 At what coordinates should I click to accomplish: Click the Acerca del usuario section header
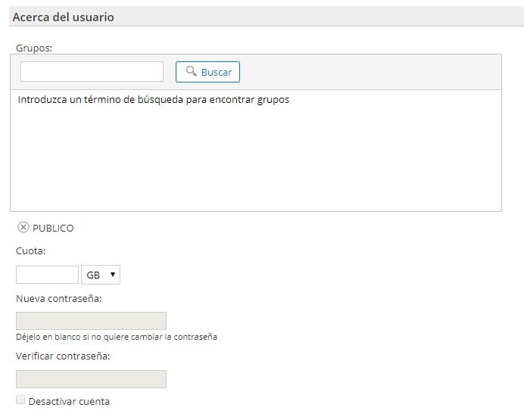pos(64,17)
